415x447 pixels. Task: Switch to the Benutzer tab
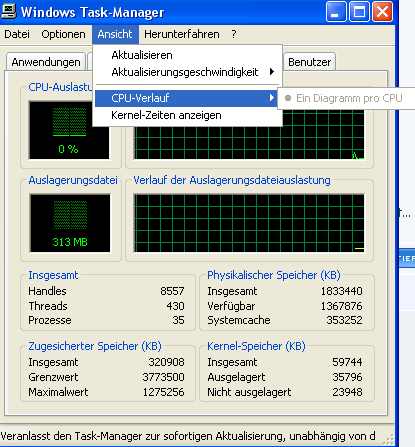click(x=309, y=62)
